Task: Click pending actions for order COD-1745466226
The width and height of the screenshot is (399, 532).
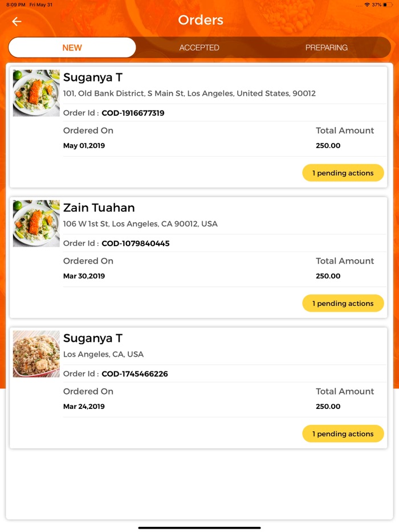Action: 343,433
